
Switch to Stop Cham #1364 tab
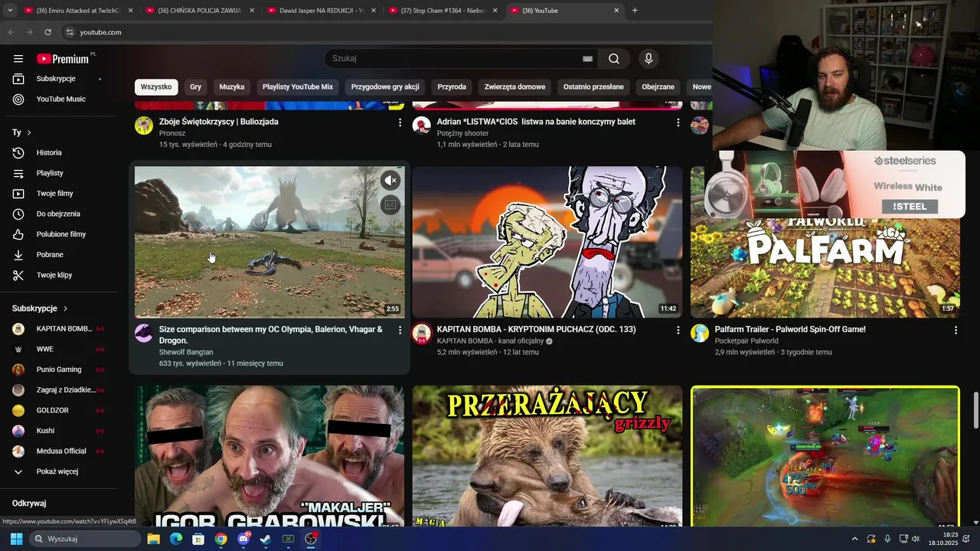(x=443, y=11)
